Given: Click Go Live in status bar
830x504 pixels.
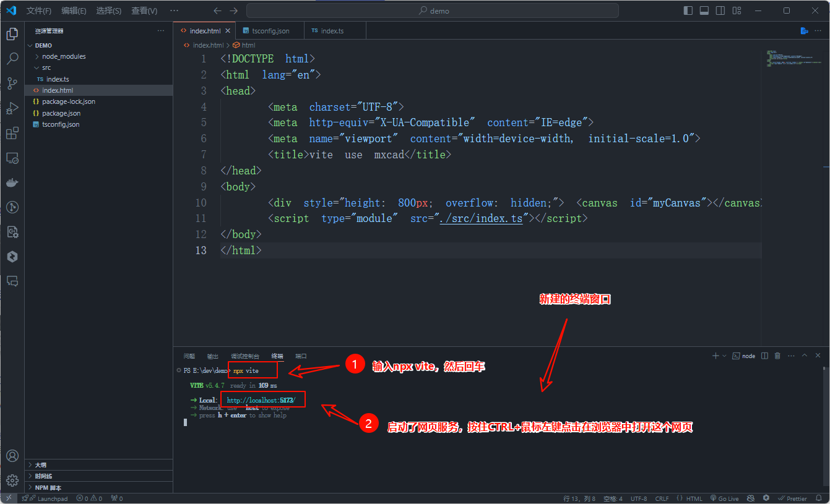Looking at the screenshot, I should pos(725,498).
